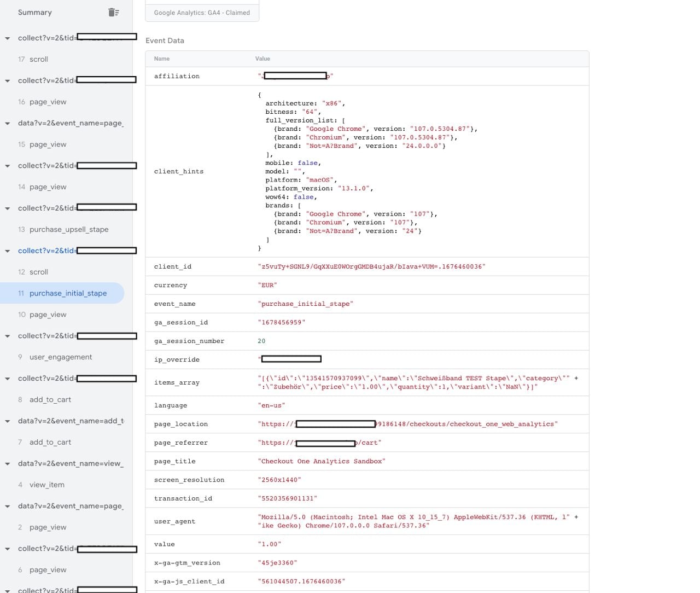This screenshot has height=593, width=700.
Task: Select the transaction_id value "5520356901131"
Action: pyautogui.click(x=287, y=498)
